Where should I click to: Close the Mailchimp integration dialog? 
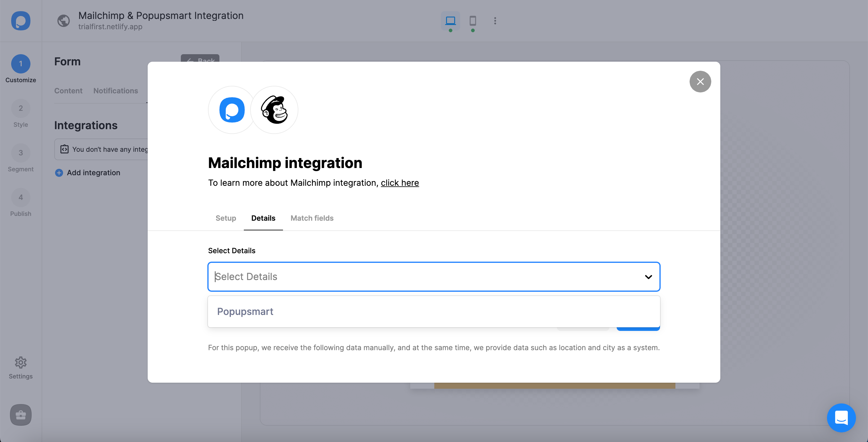coord(700,82)
